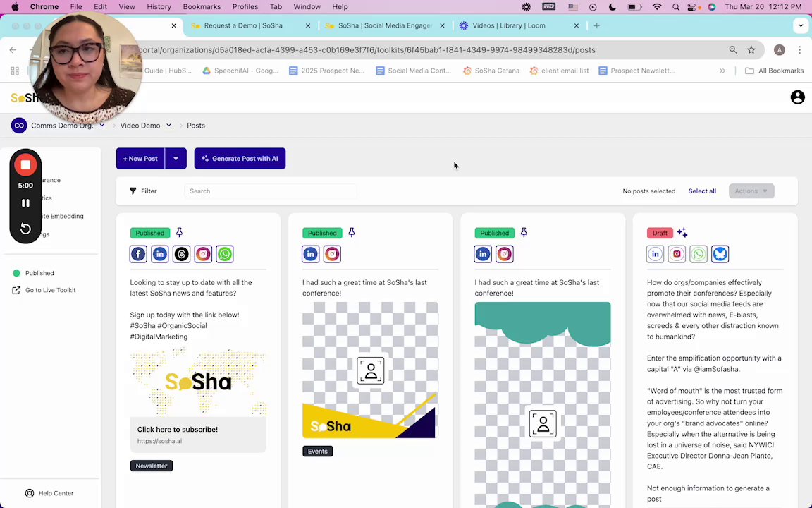Image resolution: width=812 pixels, height=508 pixels.
Task: Open Chrome three-dot menu
Action: pos(799,50)
